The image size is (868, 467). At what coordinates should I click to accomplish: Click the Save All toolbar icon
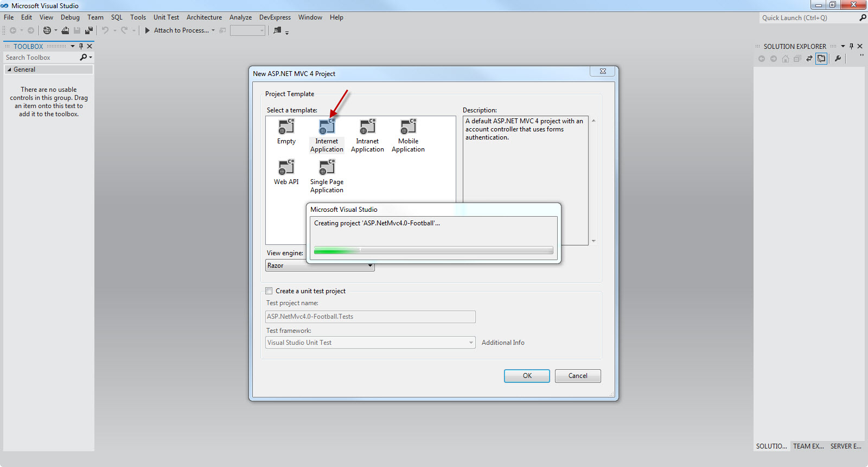(89, 30)
